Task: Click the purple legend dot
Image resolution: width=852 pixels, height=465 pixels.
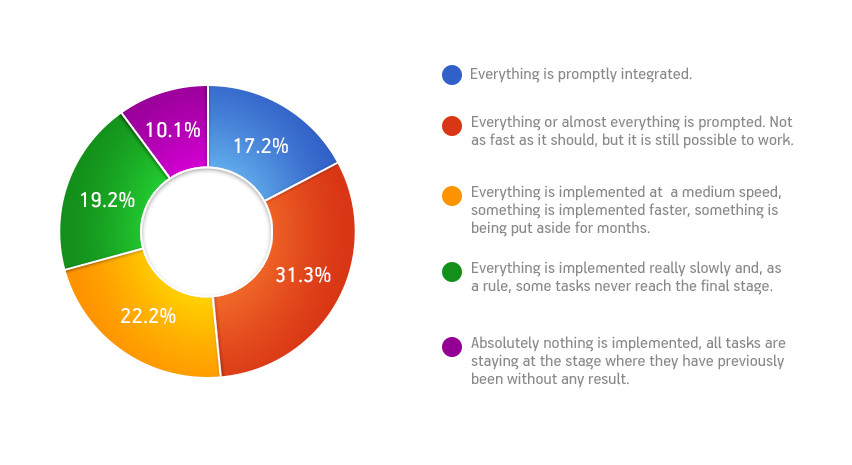Action: pyautogui.click(x=452, y=346)
